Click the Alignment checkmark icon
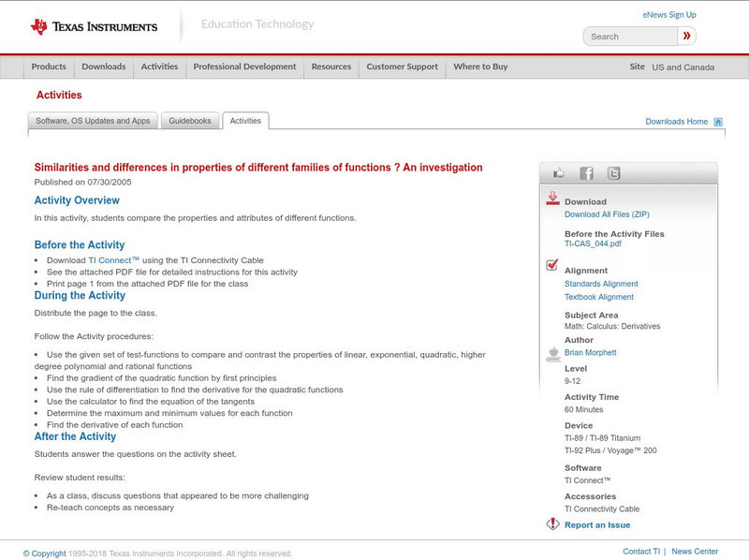The height and width of the screenshot is (560, 749). tap(551, 266)
